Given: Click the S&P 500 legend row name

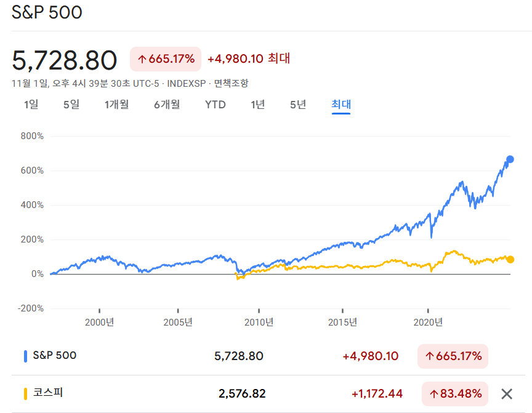Looking at the screenshot, I should [55, 355].
